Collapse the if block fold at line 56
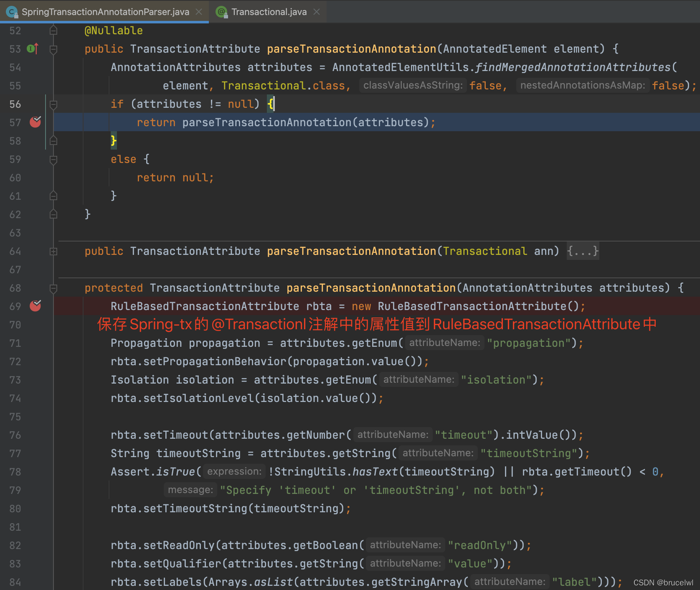 point(53,104)
